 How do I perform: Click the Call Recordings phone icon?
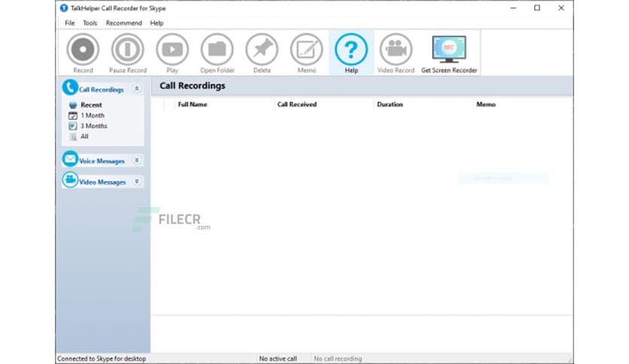70,87
